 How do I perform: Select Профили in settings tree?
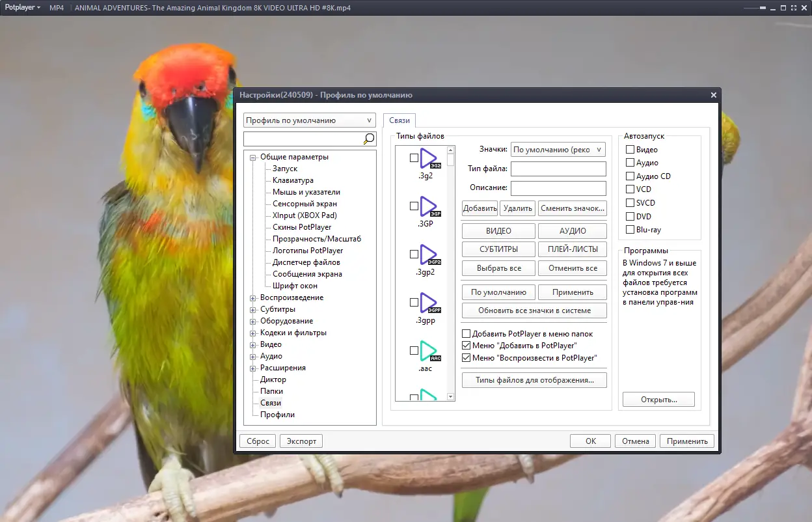point(277,415)
